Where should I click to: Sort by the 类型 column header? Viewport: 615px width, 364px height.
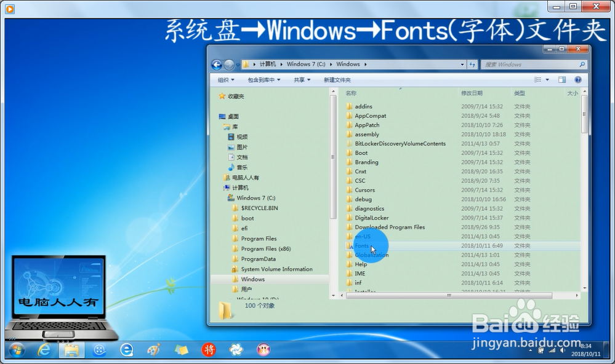click(520, 93)
